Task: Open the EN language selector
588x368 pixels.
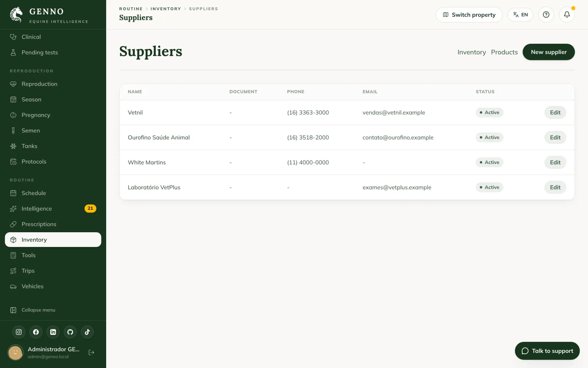Action: coord(520,15)
